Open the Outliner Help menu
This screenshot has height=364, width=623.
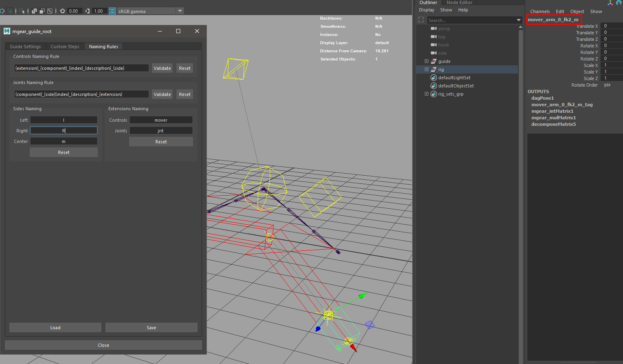(463, 10)
